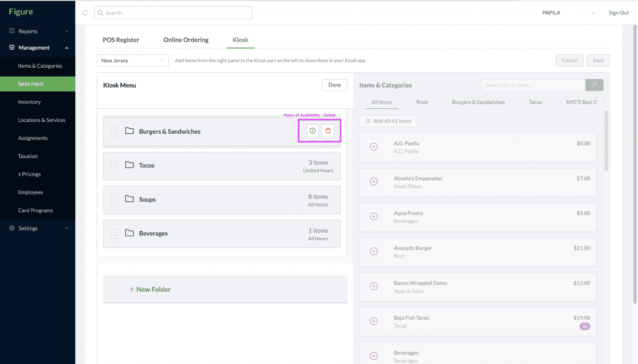Screen dimensions: 638x364
Task: Create a New Folder
Action: click(150, 289)
